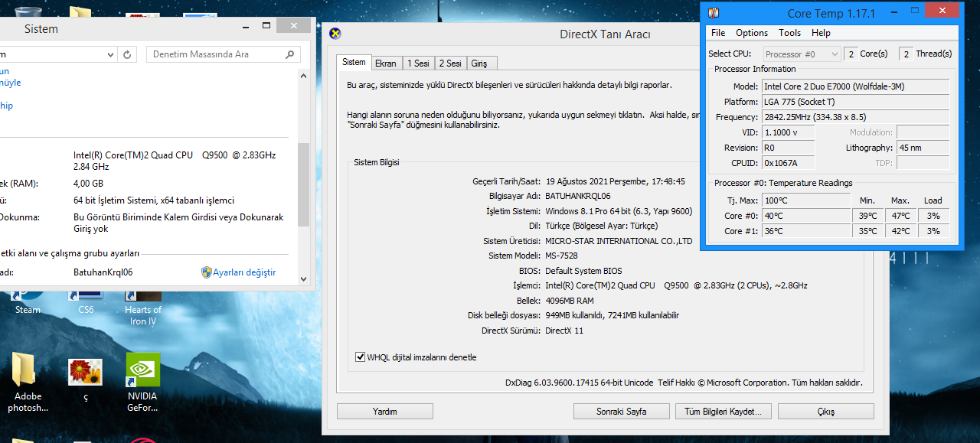Open the Adobe photoshop folder icon
The image size is (980, 443).
28,382
